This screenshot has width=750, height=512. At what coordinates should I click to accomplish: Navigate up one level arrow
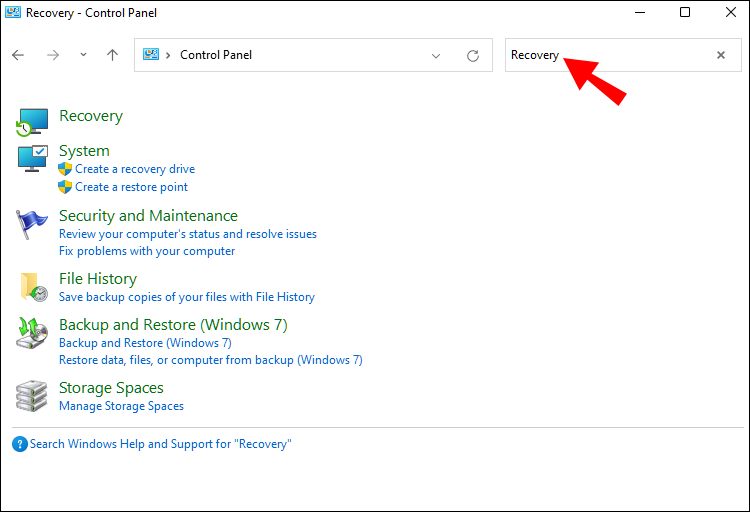112,55
